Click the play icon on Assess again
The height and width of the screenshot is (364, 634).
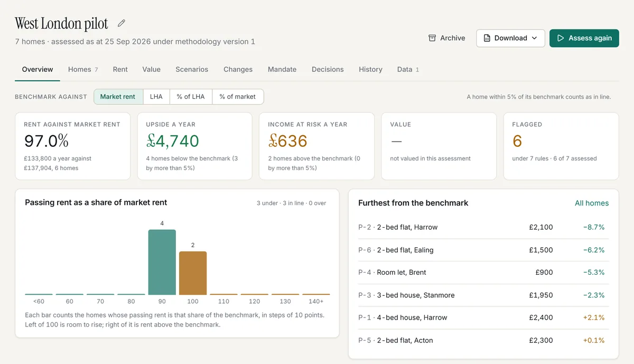561,38
